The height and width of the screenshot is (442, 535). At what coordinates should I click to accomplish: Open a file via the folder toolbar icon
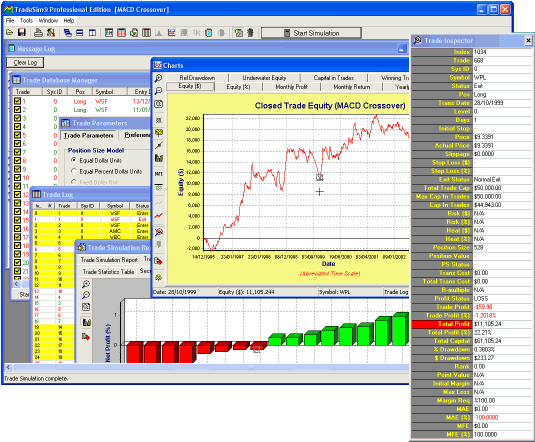(10, 33)
